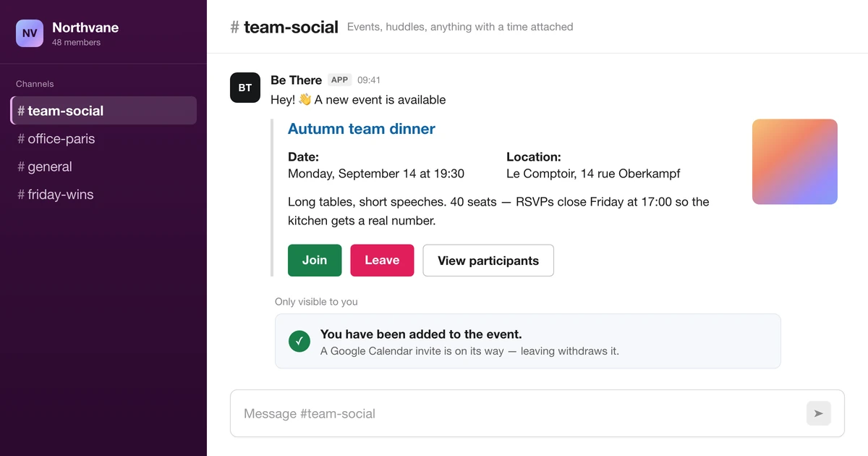
Task: Click the green checkmark confirmation icon
Action: coord(299,341)
